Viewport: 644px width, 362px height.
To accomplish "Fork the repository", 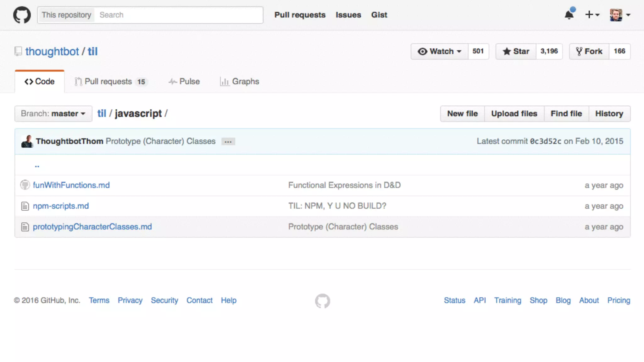I will pyautogui.click(x=589, y=51).
